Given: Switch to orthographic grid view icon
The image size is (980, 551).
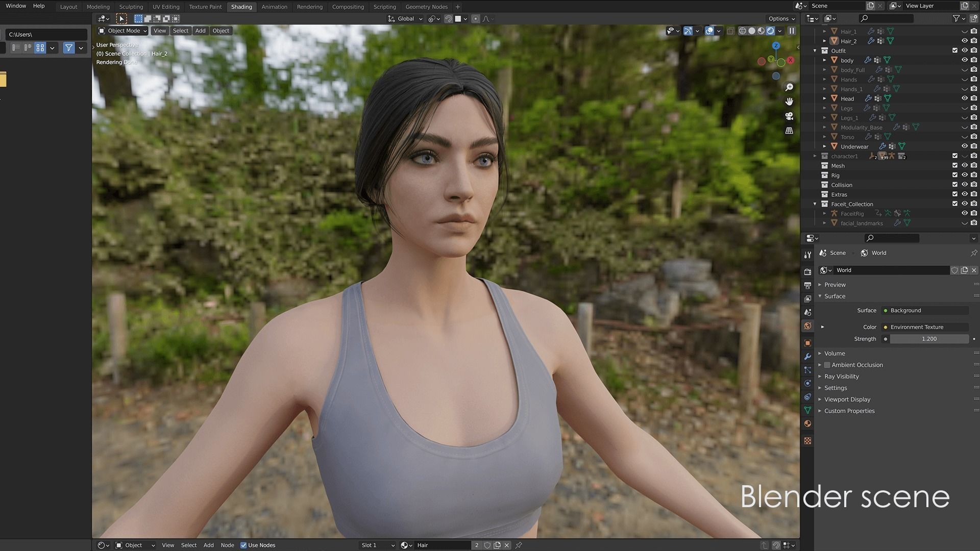Looking at the screenshot, I should pos(789,131).
